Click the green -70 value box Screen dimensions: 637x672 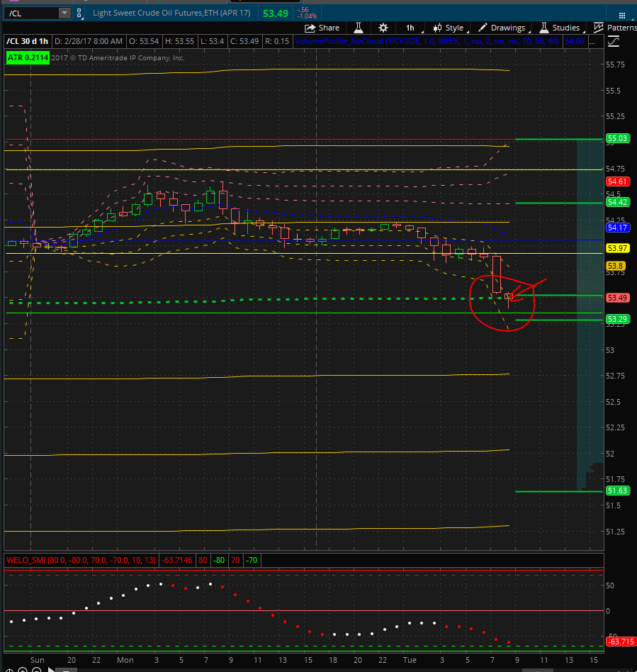(x=252, y=560)
